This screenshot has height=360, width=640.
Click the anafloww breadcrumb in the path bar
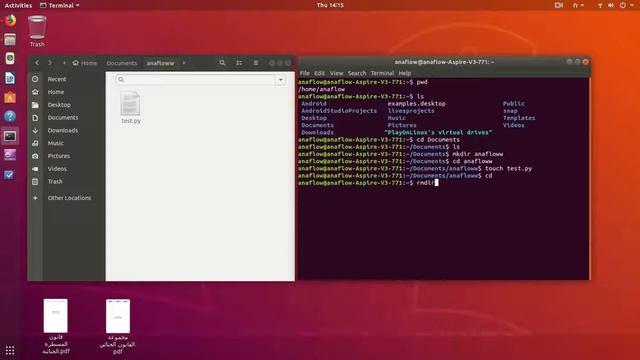tap(160, 63)
